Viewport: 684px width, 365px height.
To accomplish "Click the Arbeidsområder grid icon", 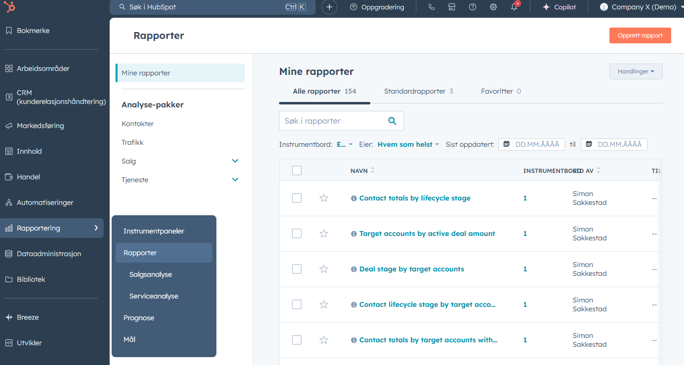I will pos(9,68).
